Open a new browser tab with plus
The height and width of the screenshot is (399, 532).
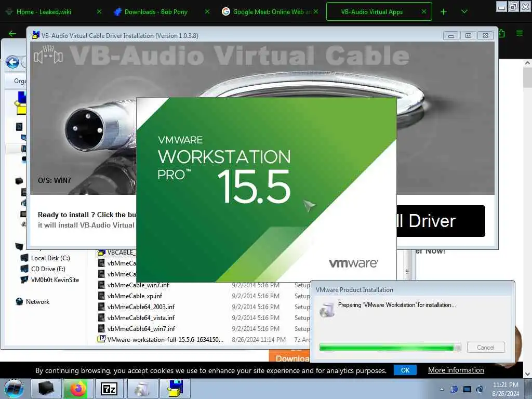click(x=444, y=12)
